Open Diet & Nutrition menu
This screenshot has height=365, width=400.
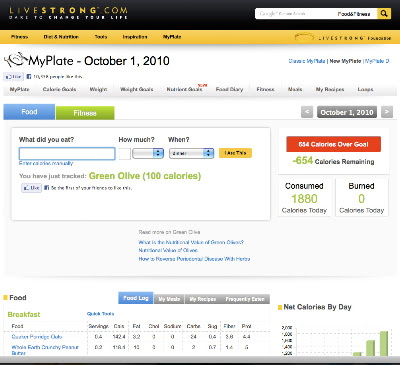(61, 37)
